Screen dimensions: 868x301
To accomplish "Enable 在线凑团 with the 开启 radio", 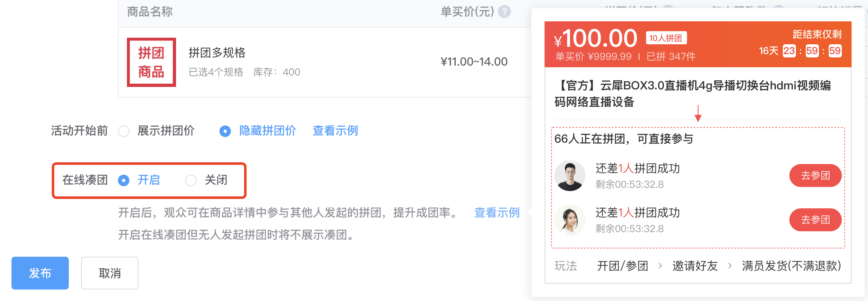I will point(124,180).
